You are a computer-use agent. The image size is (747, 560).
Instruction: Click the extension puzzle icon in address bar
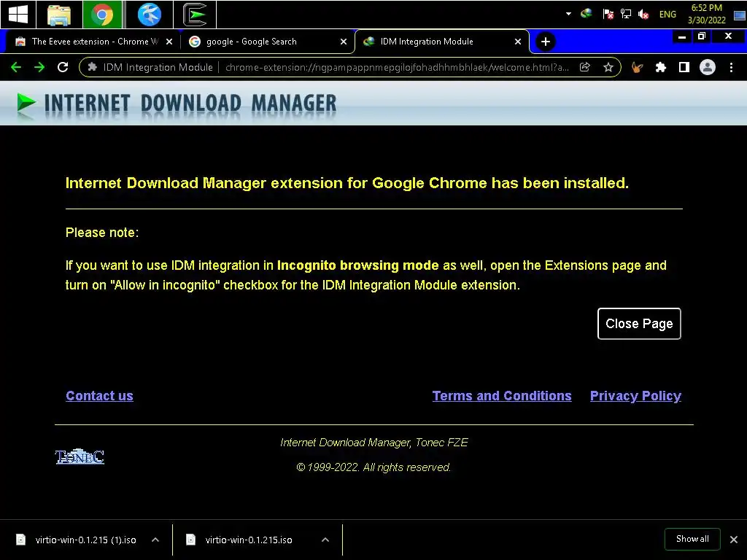click(93, 67)
